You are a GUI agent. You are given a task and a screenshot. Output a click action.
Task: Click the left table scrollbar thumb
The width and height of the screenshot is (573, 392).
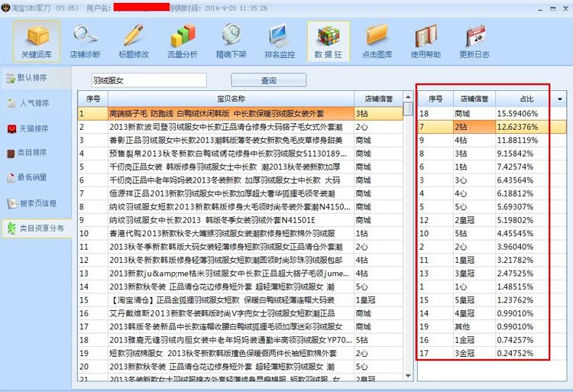[408, 109]
